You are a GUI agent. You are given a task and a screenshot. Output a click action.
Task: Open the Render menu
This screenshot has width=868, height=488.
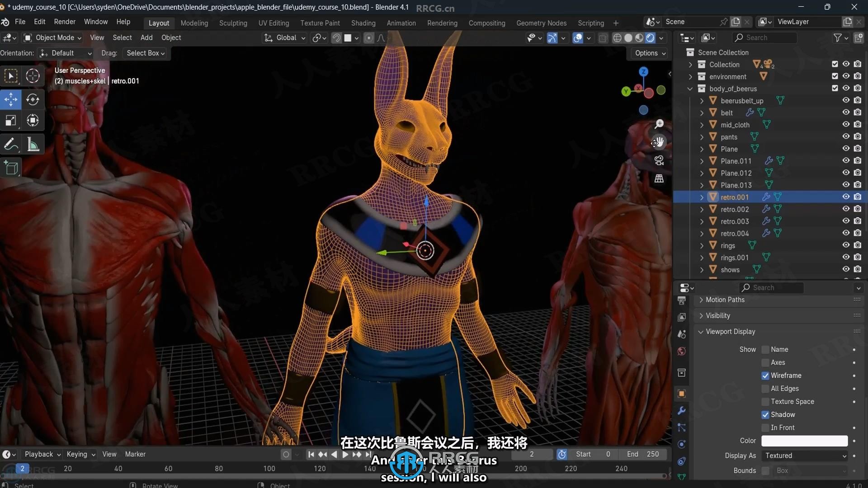coord(65,22)
